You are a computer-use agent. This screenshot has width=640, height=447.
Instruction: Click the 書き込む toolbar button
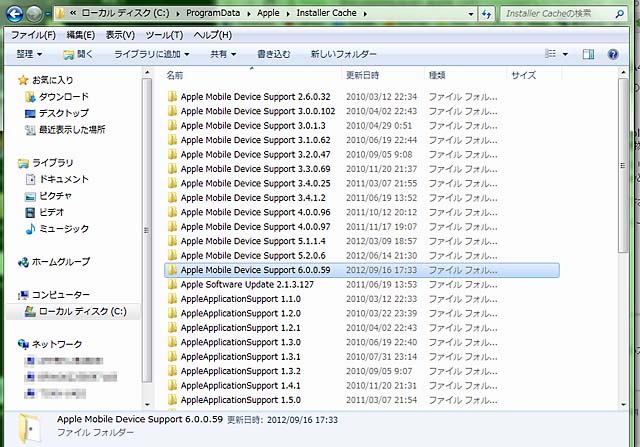pos(273,54)
